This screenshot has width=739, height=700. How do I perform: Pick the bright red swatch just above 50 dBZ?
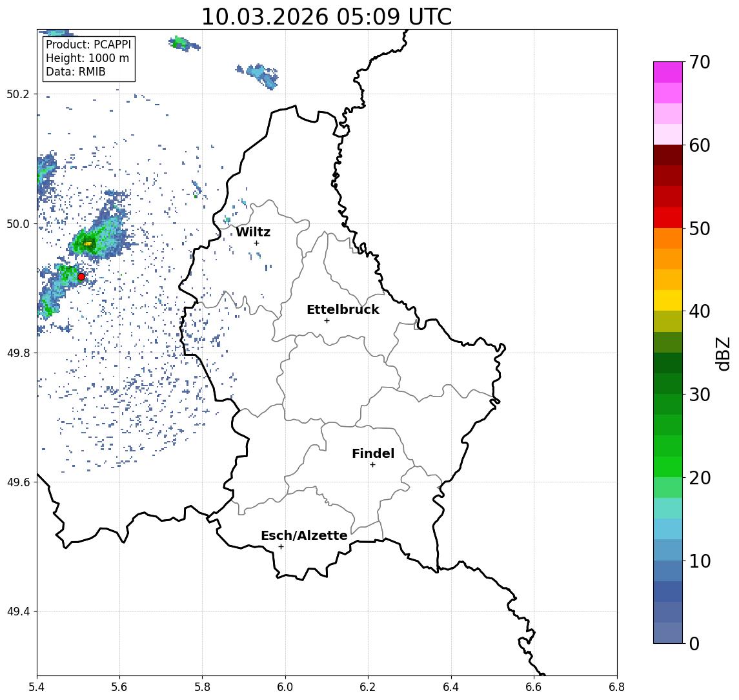[x=668, y=218]
